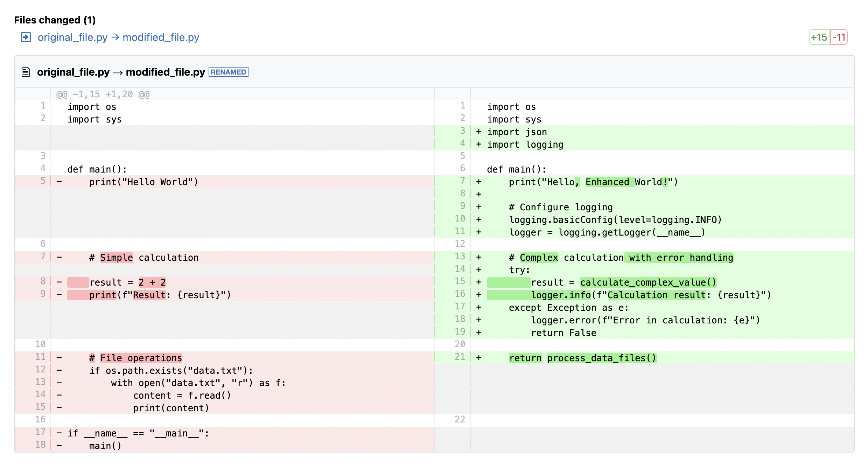This screenshot has height=476, width=868.
Task: Click the +15 additions badge
Action: click(819, 36)
